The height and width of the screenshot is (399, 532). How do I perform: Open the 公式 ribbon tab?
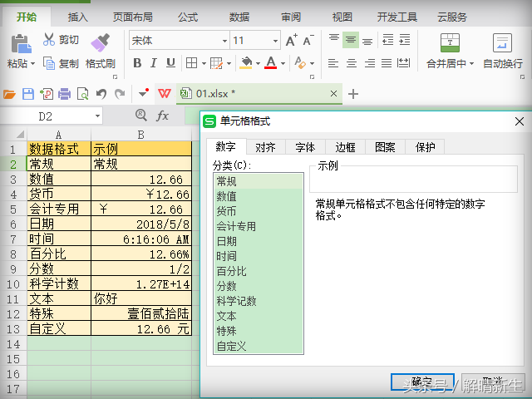click(188, 17)
